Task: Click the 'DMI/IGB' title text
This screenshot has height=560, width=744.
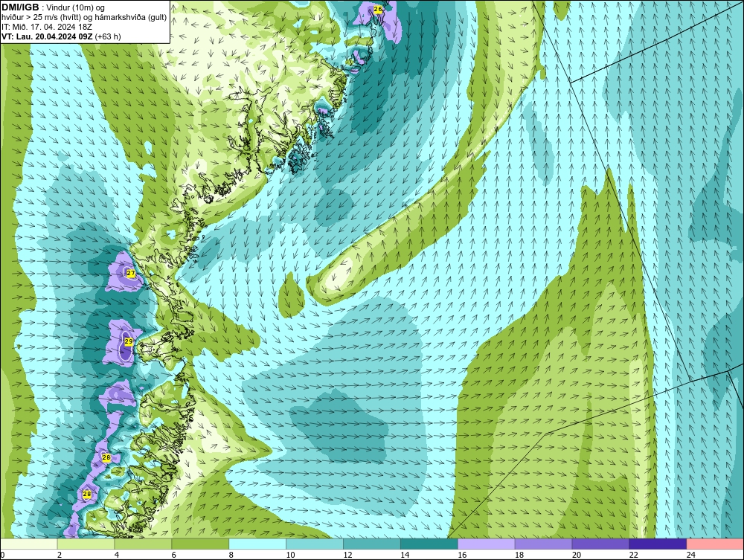Action: click(20, 7)
